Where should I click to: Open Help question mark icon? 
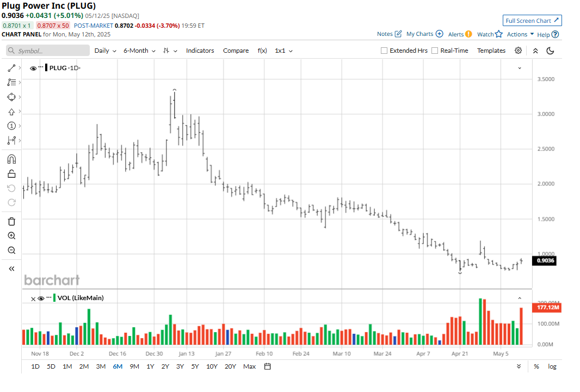pos(555,34)
